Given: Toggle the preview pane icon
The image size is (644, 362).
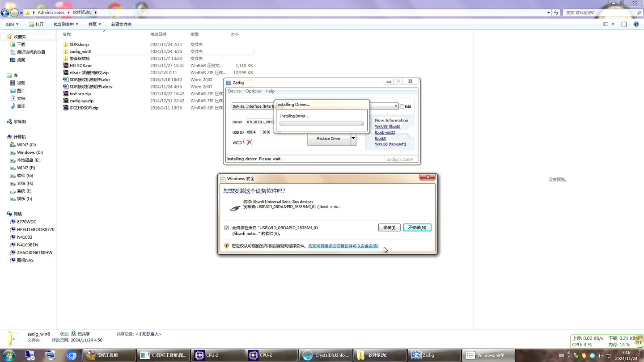Looking at the screenshot, I should point(624,24).
